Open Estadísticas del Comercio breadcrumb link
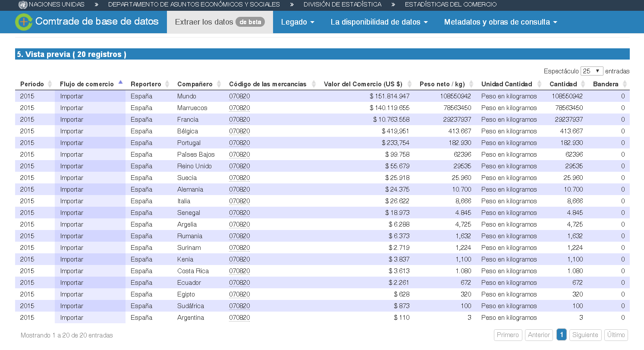 tap(450, 5)
